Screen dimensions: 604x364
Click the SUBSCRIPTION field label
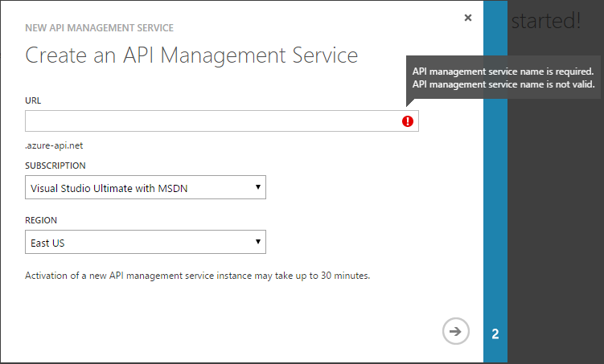(55, 166)
